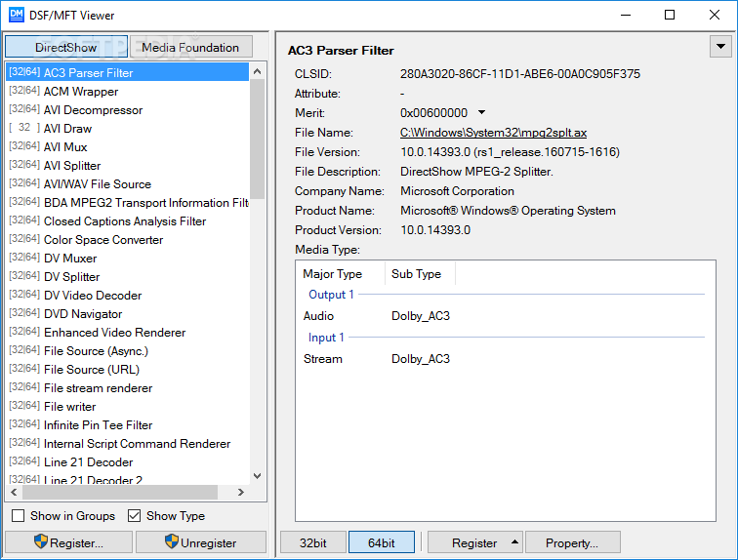
Task: Uncheck the Show Type checkbox
Action: tap(134, 516)
